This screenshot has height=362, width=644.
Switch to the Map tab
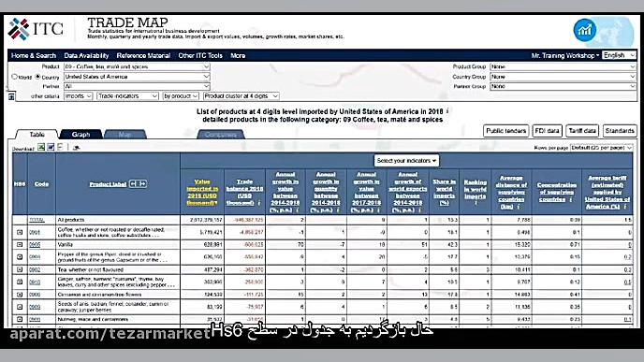pos(124,134)
